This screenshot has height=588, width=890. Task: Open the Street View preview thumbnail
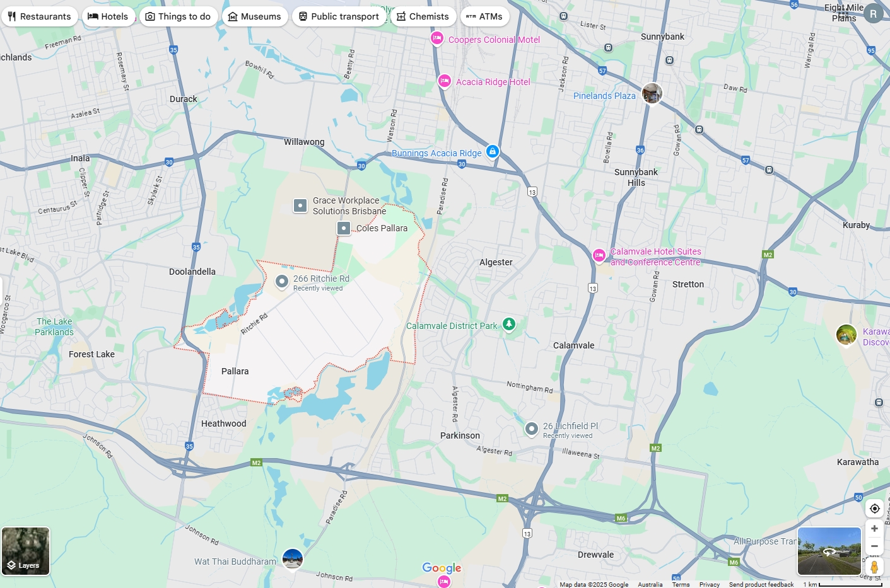coord(829,551)
